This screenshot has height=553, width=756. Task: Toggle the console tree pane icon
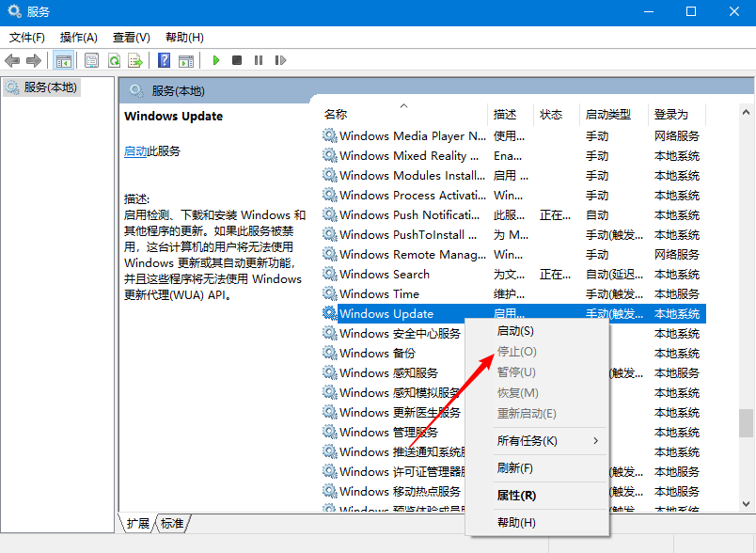[x=63, y=60]
